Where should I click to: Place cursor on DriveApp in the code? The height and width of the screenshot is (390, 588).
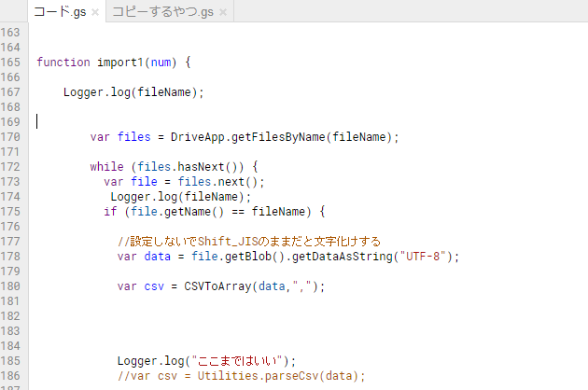click(197, 137)
